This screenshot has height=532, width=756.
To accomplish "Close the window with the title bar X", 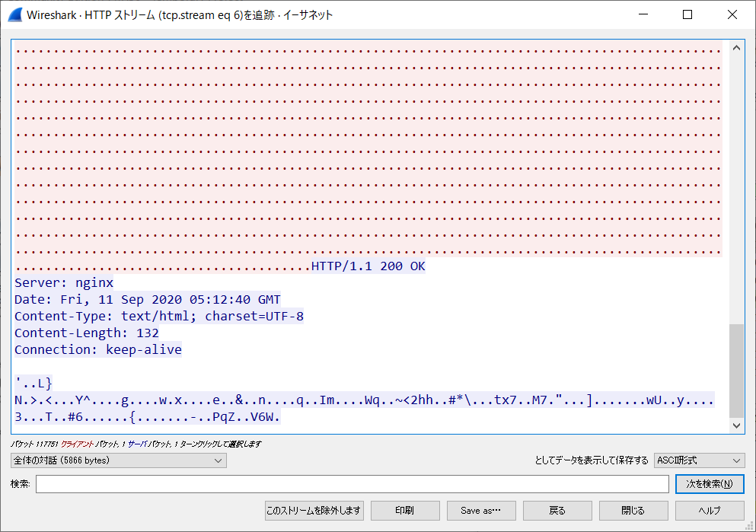I will 732,14.
